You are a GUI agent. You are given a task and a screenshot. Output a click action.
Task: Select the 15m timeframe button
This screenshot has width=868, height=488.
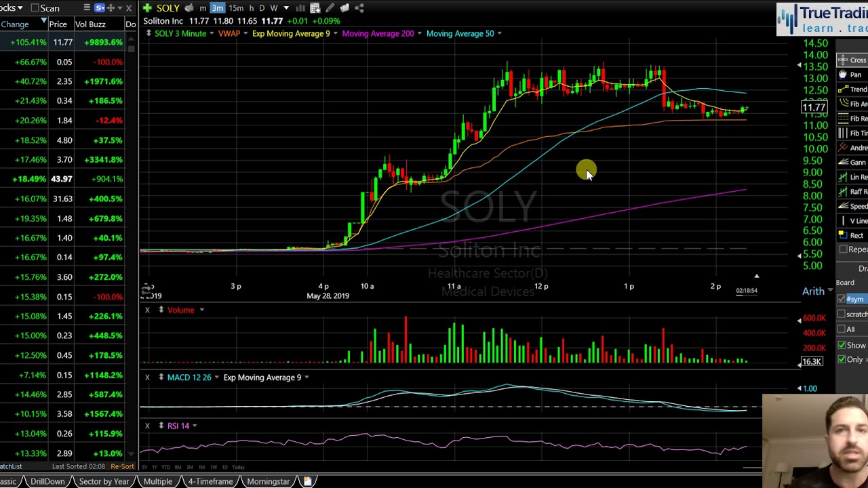[x=236, y=8]
